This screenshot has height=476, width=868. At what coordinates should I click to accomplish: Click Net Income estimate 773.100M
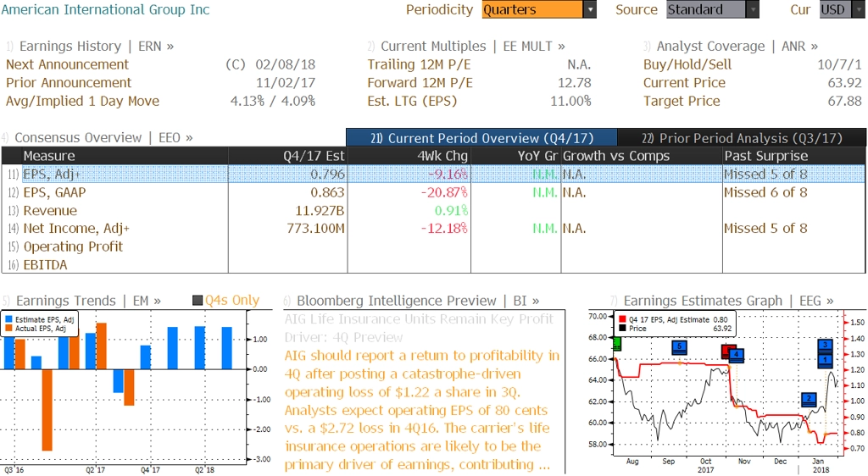click(x=315, y=229)
